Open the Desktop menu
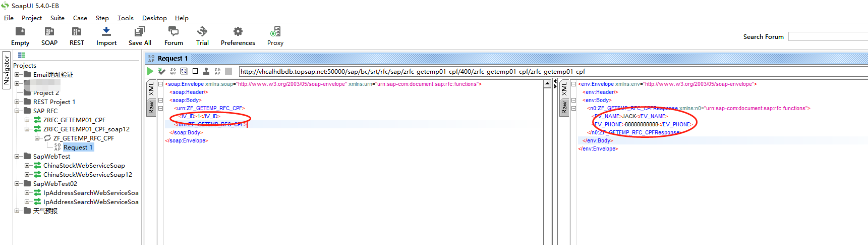This screenshot has height=245, width=868. 154,18
